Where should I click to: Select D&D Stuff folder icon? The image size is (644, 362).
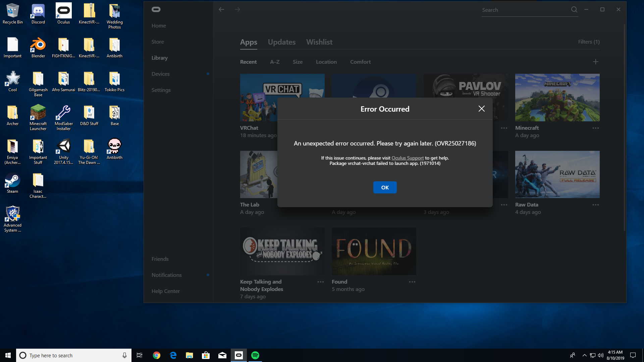tap(89, 115)
